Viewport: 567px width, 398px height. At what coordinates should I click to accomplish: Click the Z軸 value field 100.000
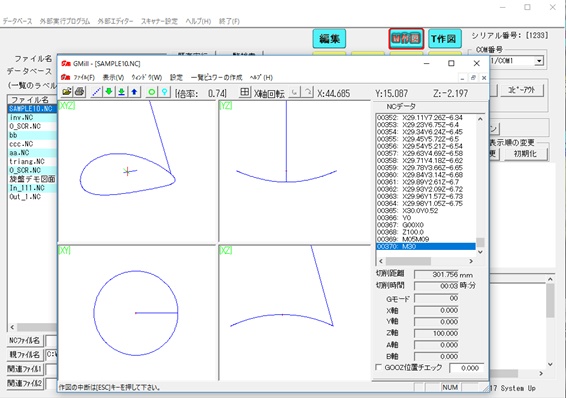click(x=436, y=333)
